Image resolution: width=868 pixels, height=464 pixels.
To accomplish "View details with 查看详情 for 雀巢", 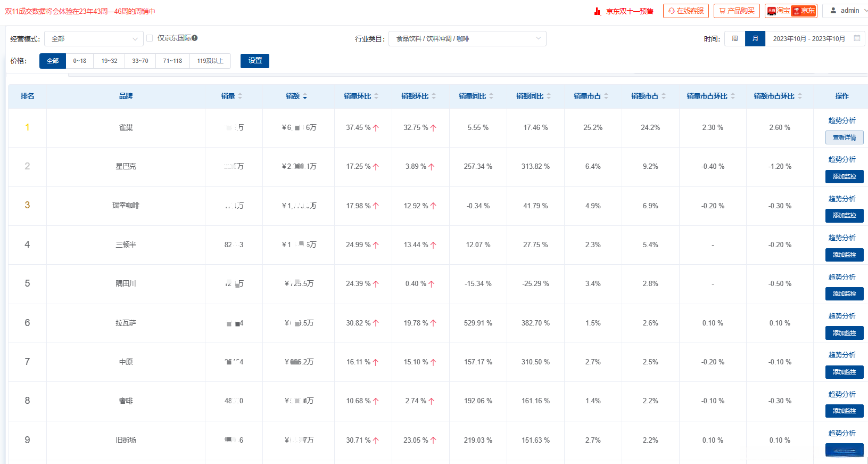I will (845, 137).
